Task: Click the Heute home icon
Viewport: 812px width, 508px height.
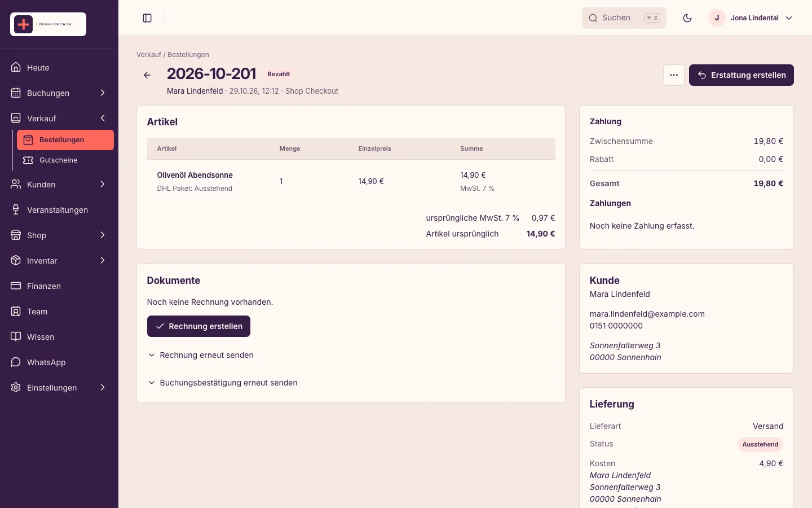Action: [16, 67]
